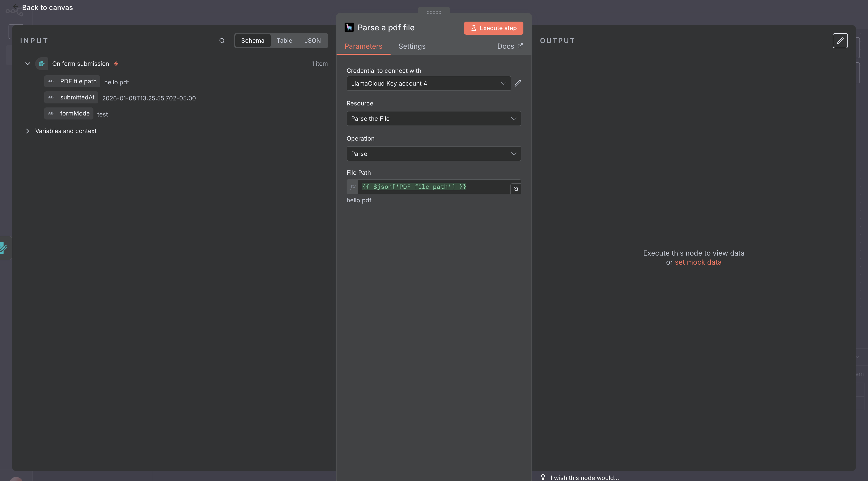Switch input view to Table
868x481 pixels.
(284, 40)
